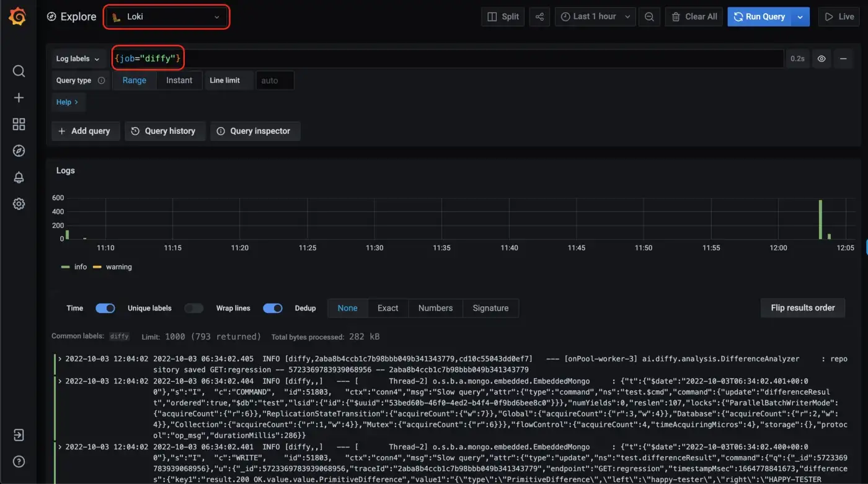Click the query field containing job="diffy"

[448, 59]
